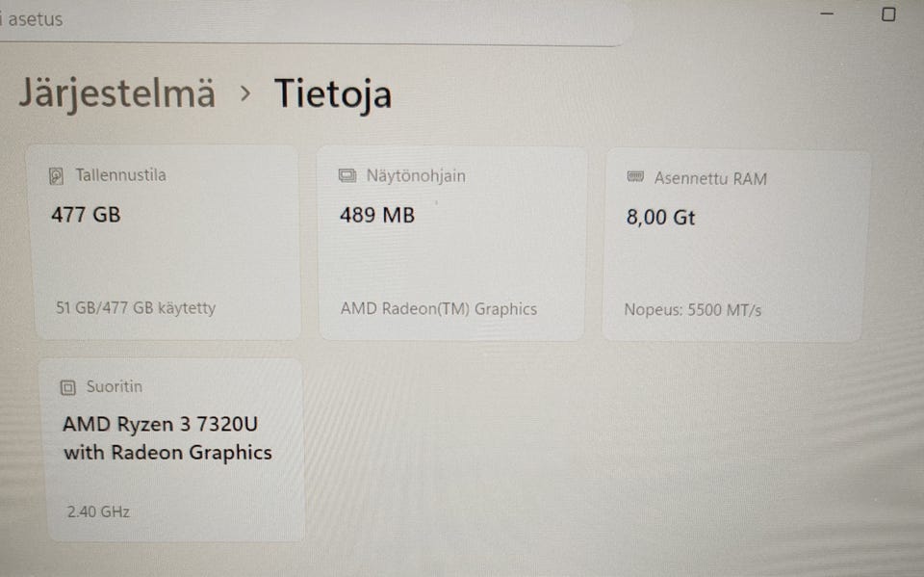Click the 2.40 GHz processor speed
The width and height of the screenshot is (924, 577).
[98, 511]
